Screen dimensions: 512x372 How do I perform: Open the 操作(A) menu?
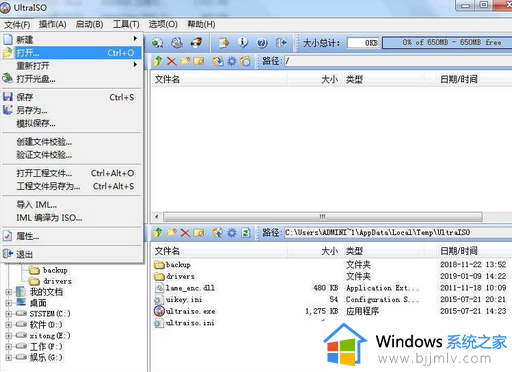tap(52, 24)
